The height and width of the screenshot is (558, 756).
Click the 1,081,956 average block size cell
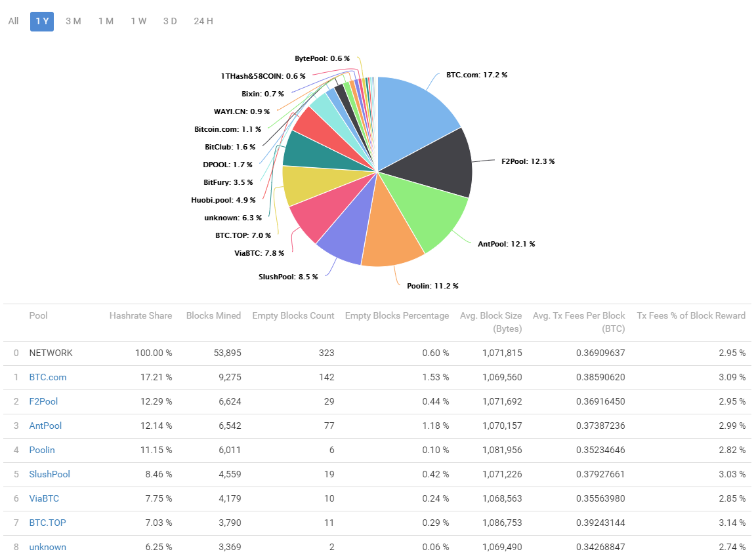[x=502, y=450]
